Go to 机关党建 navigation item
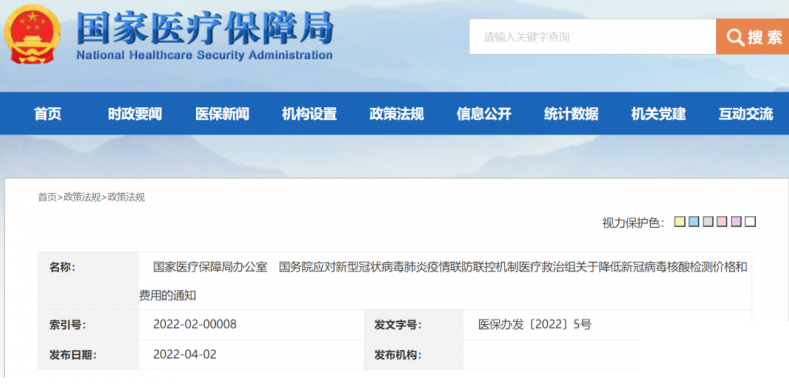Screen dimensions: 789x385 click(x=658, y=114)
